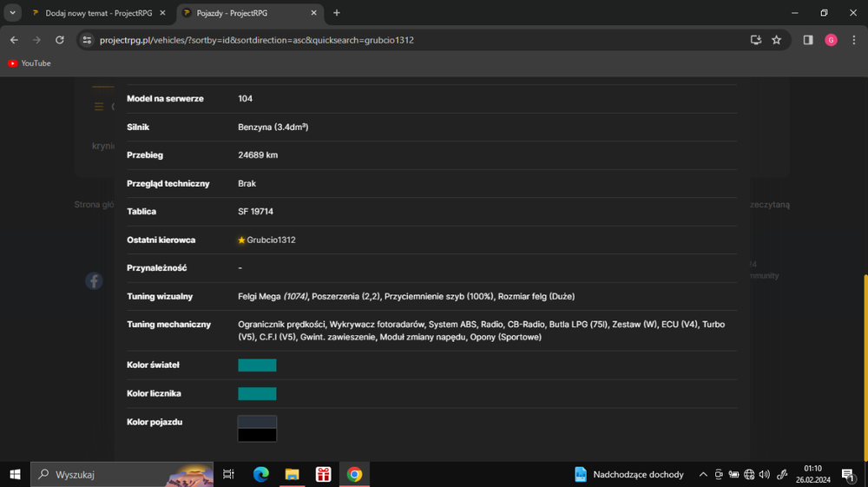Open File Explorer from taskbar

click(292, 474)
